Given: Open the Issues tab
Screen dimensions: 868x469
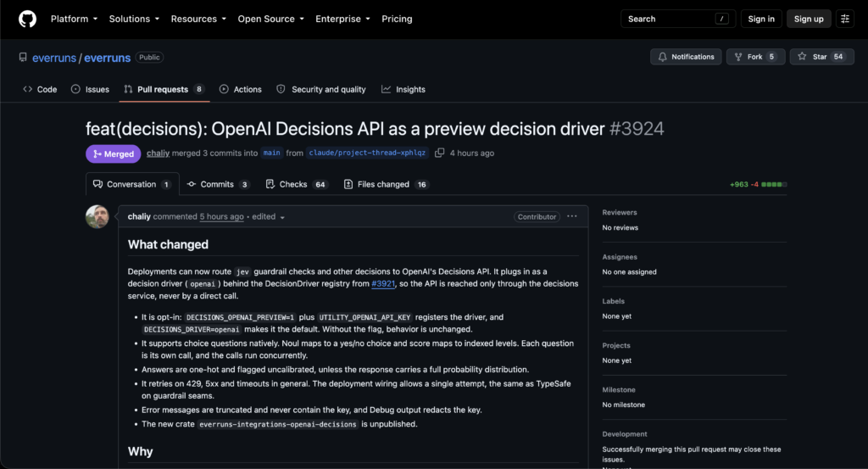Looking at the screenshot, I should click(90, 89).
